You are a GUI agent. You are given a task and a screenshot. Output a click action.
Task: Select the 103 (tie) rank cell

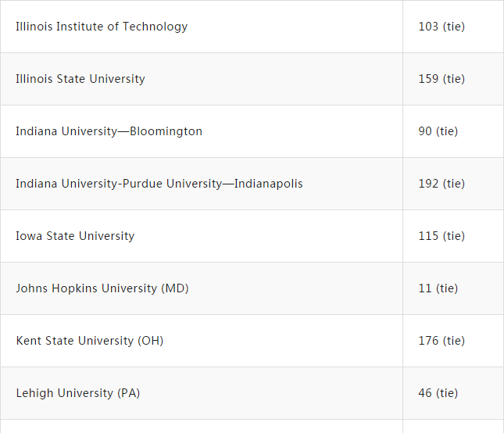(x=441, y=27)
